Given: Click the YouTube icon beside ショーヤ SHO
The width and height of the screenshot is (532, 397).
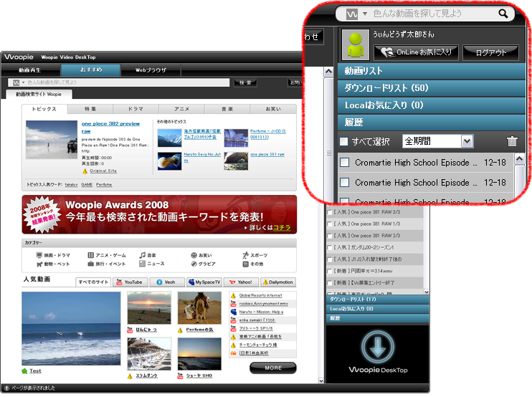Looking at the screenshot, I should pos(181,376).
